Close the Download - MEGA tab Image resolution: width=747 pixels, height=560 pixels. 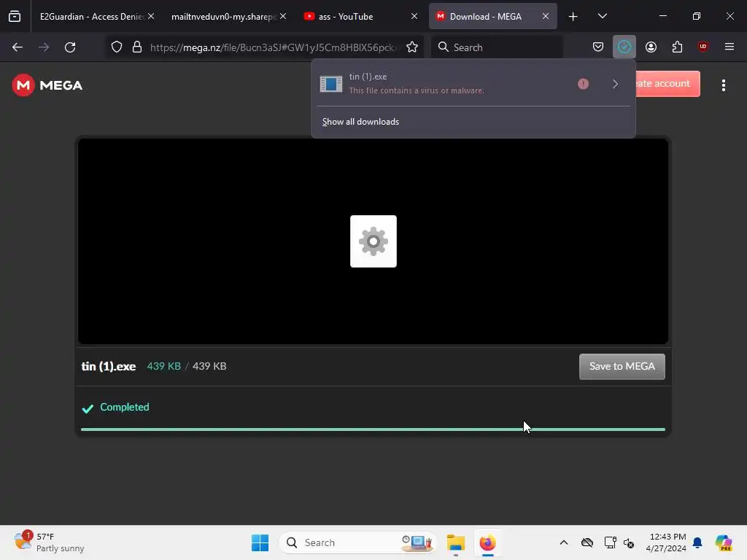[x=546, y=16]
